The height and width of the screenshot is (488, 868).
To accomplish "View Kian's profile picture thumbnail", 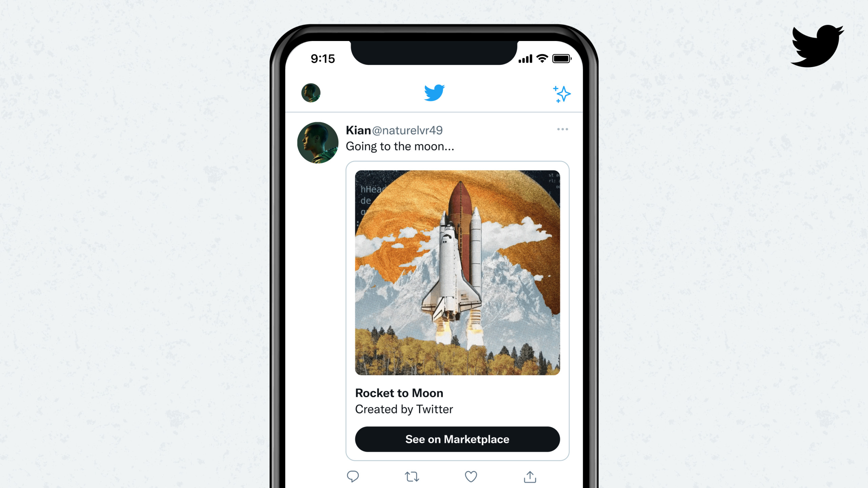I will coord(318,141).
